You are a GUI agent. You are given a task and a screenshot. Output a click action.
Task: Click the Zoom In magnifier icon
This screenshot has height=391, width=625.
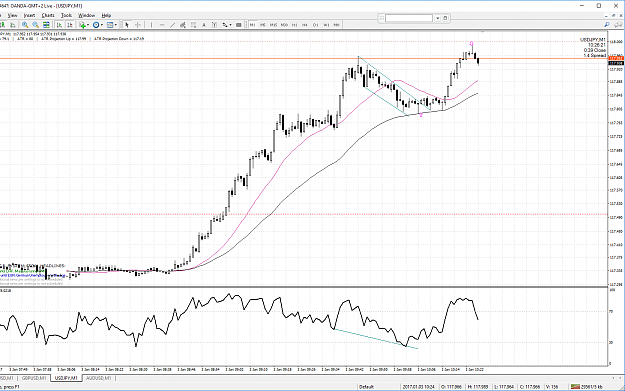[x=25, y=25]
